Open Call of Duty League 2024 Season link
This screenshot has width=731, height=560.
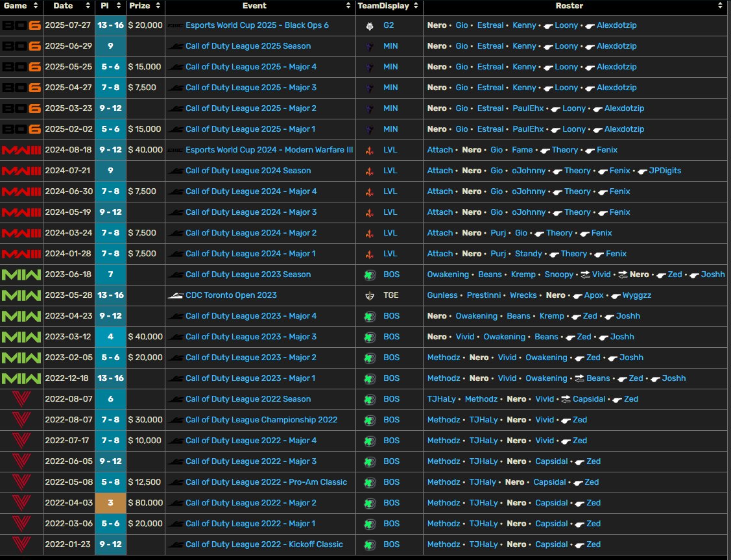point(248,171)
